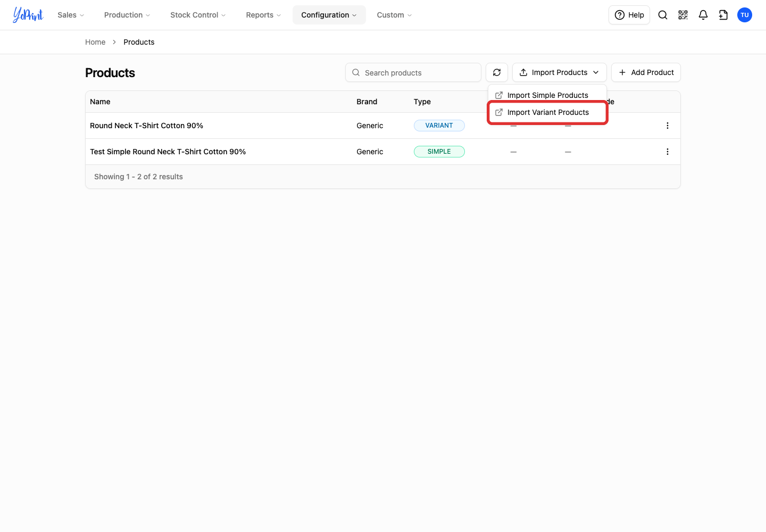Expand the Stock Control menu

click(198, 15)
